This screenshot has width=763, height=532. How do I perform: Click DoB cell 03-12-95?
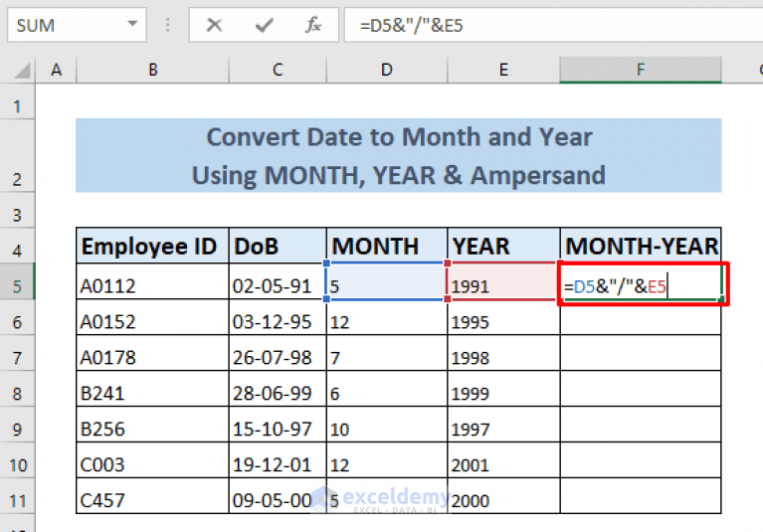pos(278,317)
